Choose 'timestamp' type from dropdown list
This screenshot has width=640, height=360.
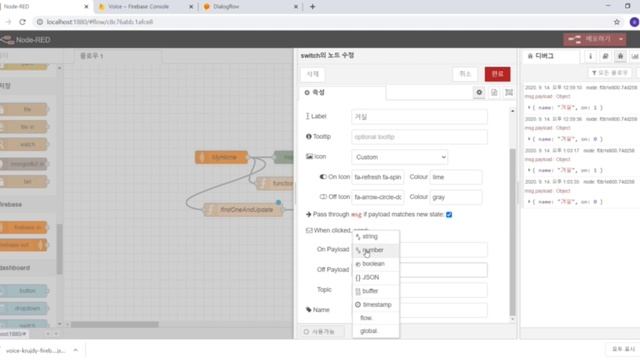(x=376, y=305)
